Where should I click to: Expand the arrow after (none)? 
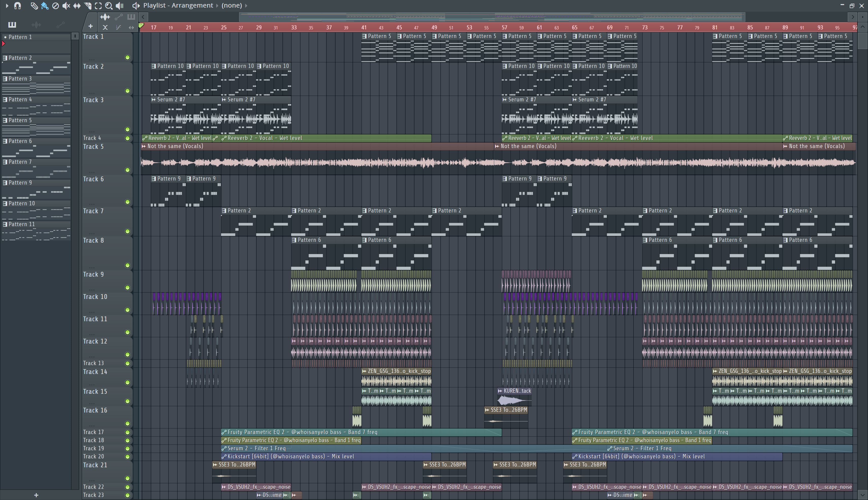point(246,6)
